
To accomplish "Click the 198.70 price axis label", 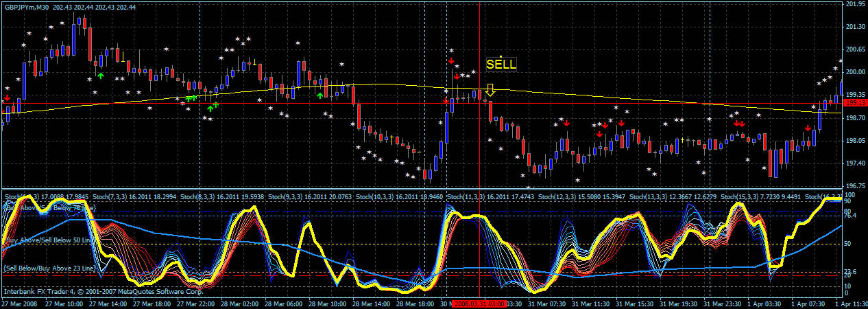I will point(854,118).
